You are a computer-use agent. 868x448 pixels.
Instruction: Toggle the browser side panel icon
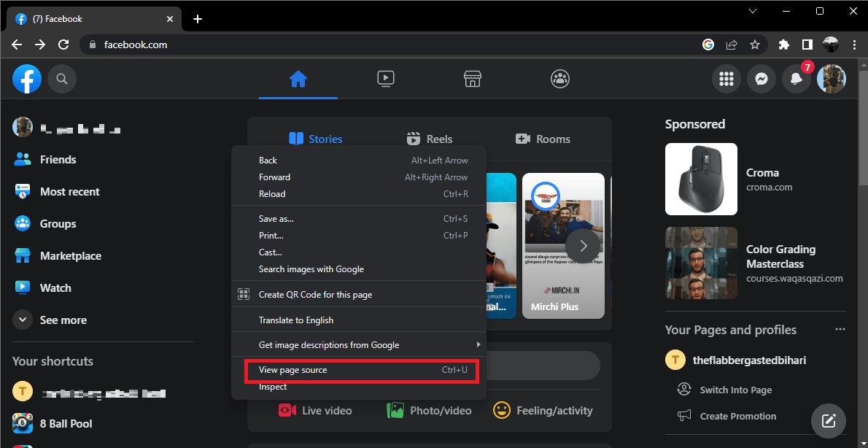[x=807, y=45]
